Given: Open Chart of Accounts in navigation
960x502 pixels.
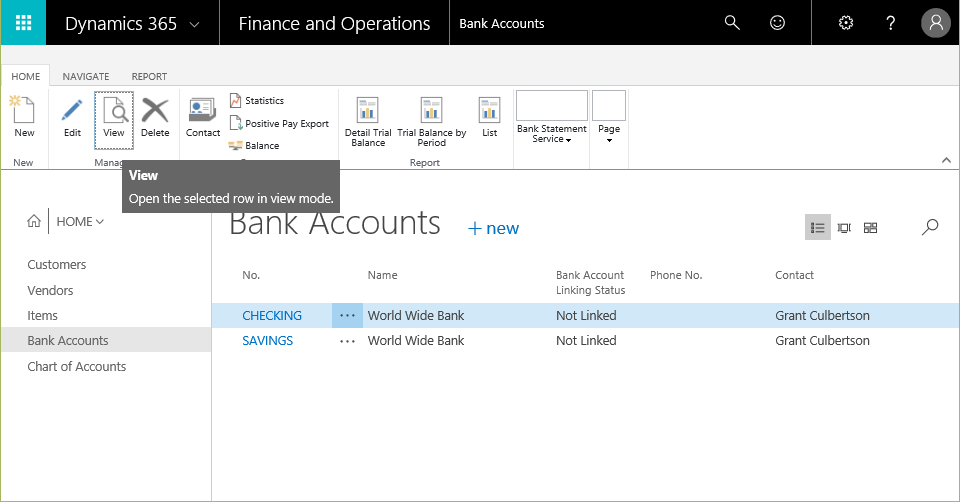Looking at the screenshot, I should coord(77,366).
